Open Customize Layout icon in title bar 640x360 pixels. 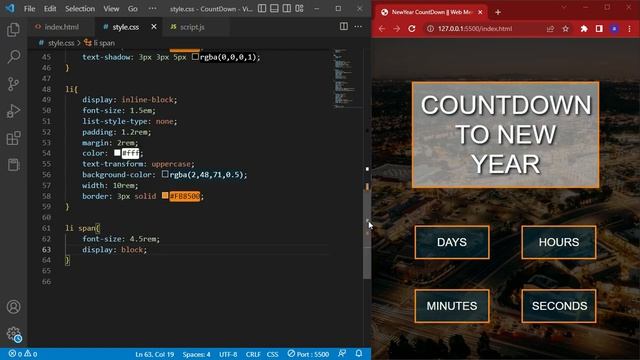click(300, 8)
